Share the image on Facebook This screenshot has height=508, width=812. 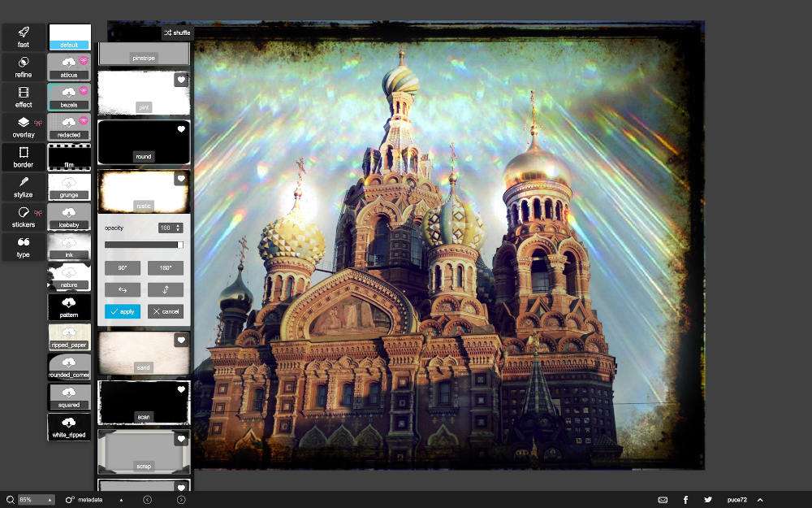pyautogui.click(x=685, y=500)
